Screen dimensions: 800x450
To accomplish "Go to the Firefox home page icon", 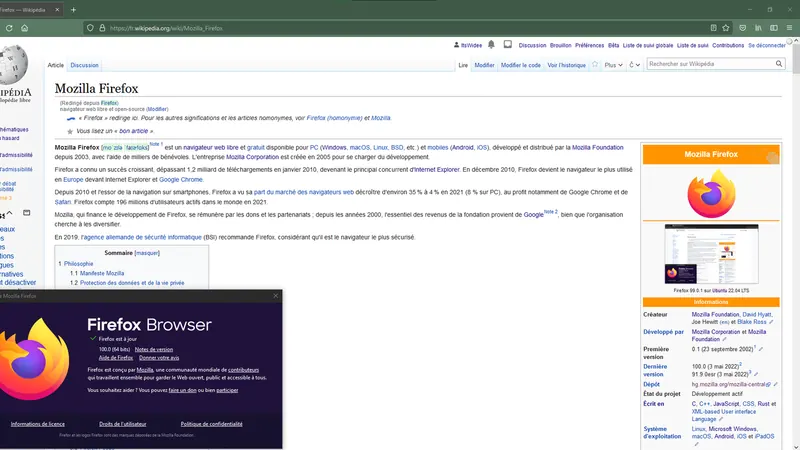I will point(24,28).
